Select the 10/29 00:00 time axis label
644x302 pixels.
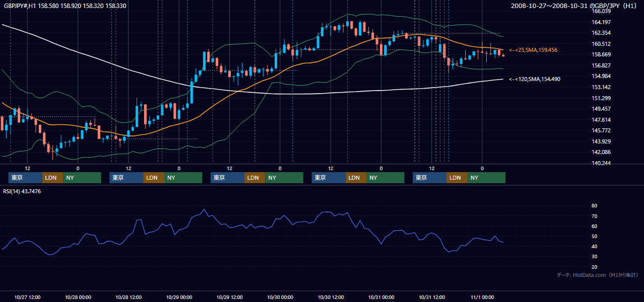pyautogui.click(x=179, y=297)
